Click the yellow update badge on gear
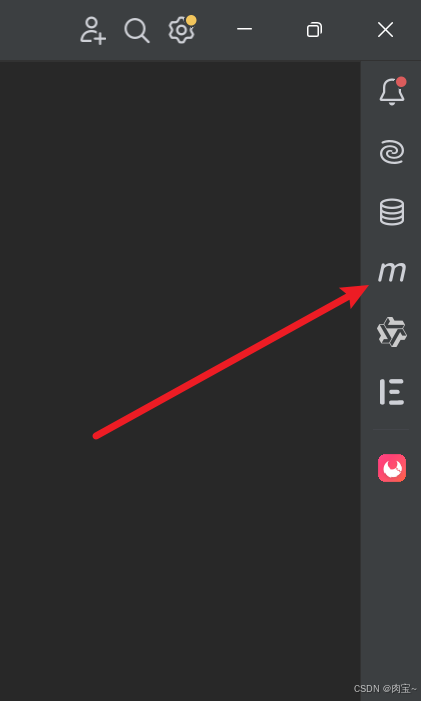421x701 pixels. [191, 20]
